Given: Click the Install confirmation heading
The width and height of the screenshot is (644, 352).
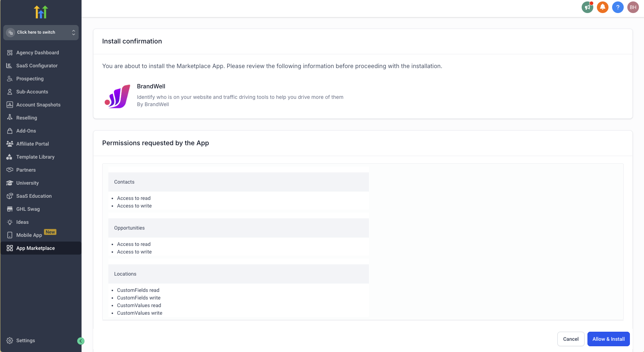Looking at the screenshot, I should coord(132,41).
